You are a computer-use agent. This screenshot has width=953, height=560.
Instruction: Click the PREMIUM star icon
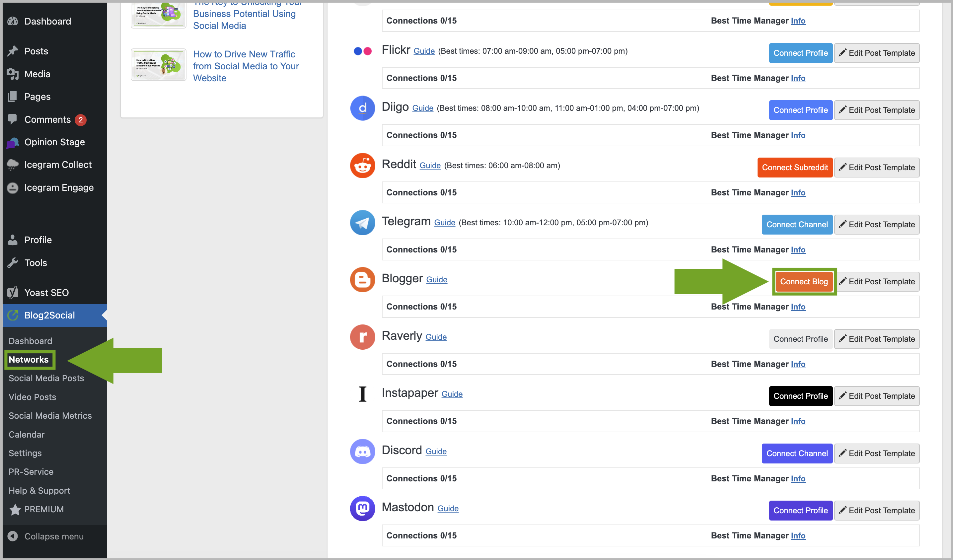point(15,510)
